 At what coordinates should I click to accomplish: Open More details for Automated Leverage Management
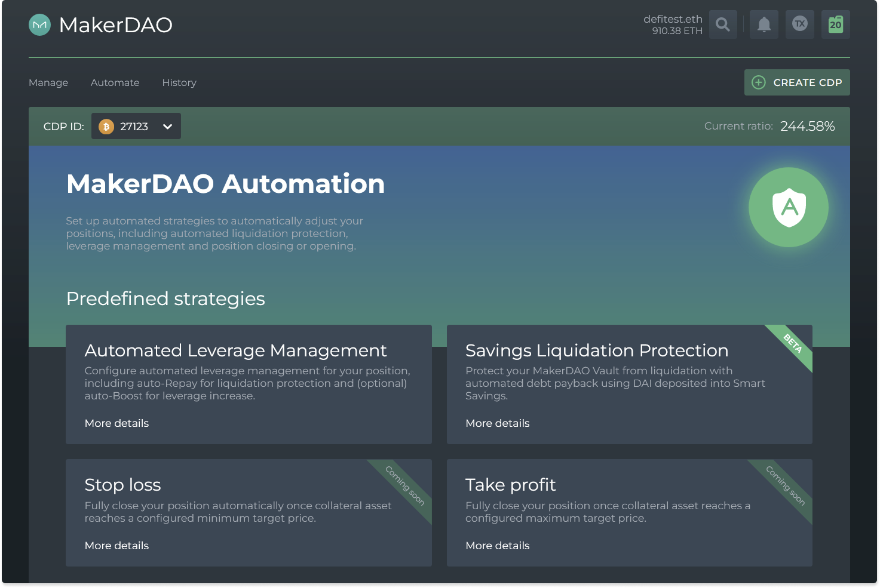[116, 423]
